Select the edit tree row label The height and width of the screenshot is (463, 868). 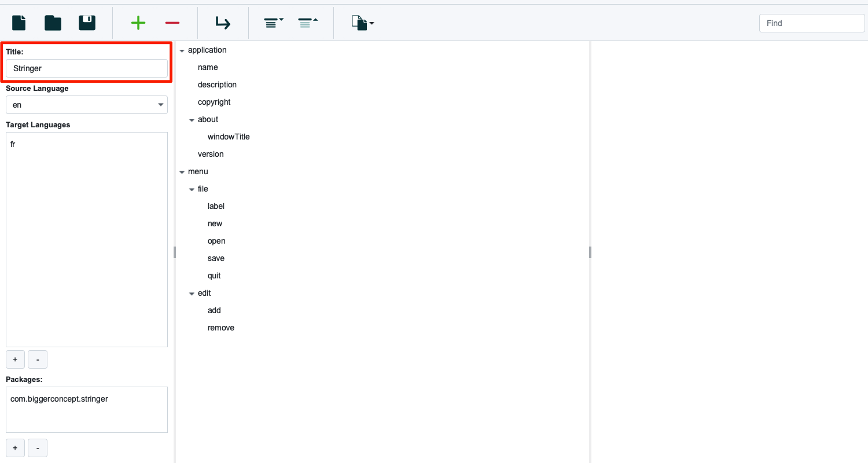pyautogui.click(x=204, y=293)
